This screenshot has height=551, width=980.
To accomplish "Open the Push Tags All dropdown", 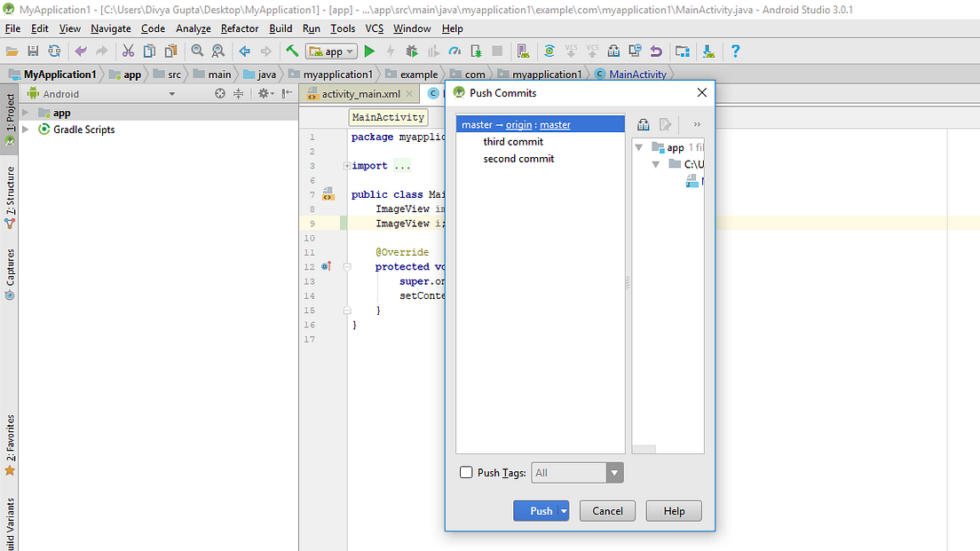I will (x=614, y=472).
